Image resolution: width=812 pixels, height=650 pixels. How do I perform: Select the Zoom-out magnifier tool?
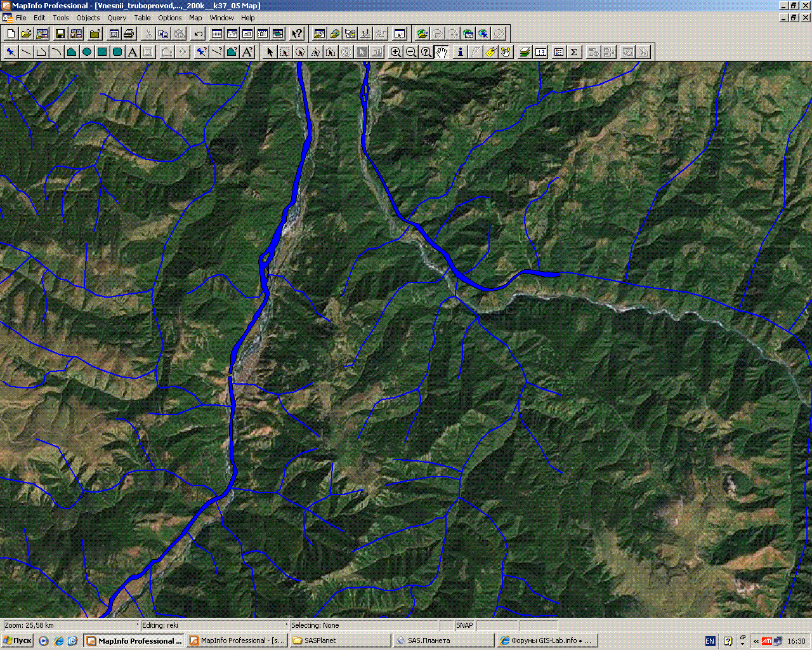[x=411, y=52]
